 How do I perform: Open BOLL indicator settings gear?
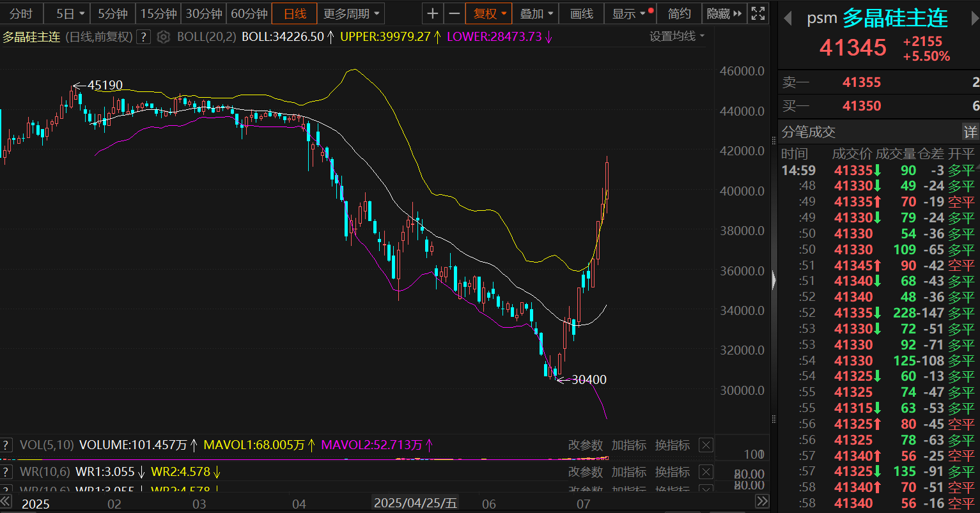(x=164, y=37)
